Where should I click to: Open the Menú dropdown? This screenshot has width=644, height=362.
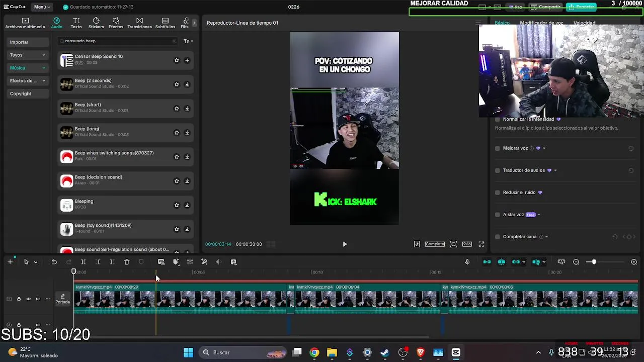coord(42,7)
